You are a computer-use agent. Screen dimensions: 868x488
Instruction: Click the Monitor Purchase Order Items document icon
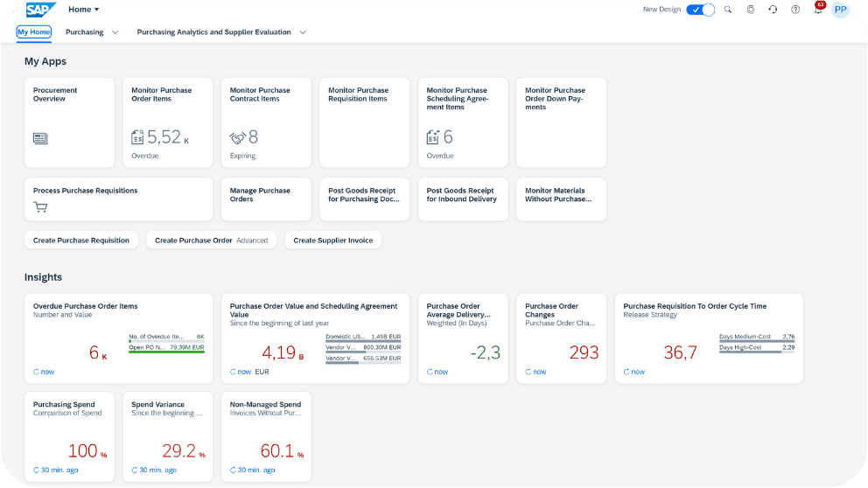[138, 137]
